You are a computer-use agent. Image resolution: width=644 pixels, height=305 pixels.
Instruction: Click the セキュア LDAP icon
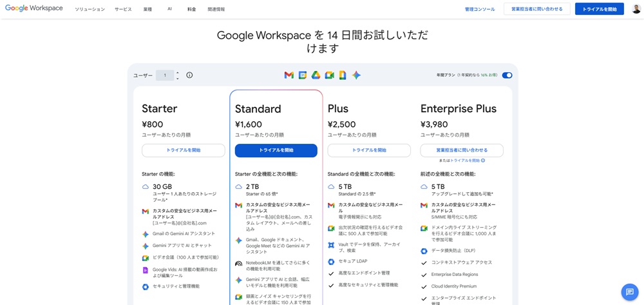point(331,262)
